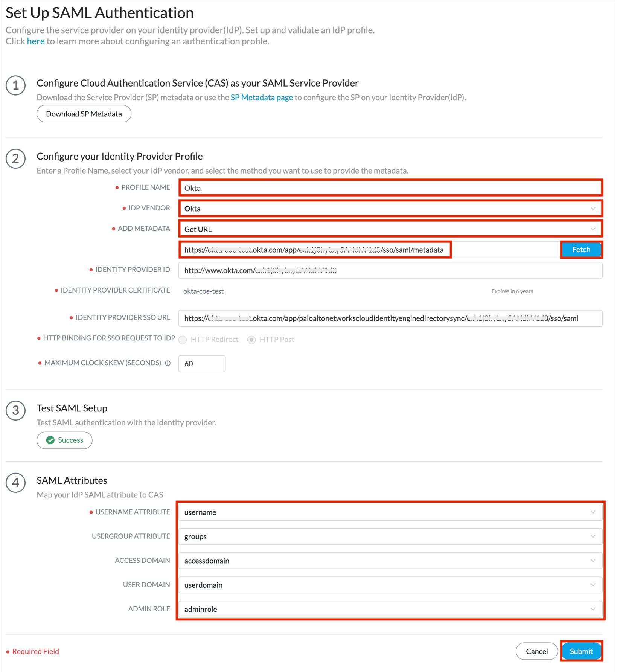Follow the 'here' learn more link

click(x=36, y=41)
